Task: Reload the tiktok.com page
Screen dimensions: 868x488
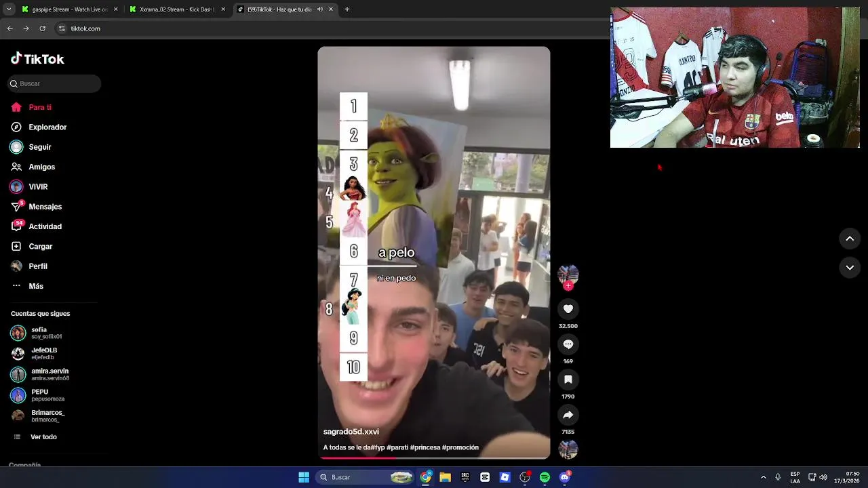Action: pyautogui.click(x=43, y=28)
